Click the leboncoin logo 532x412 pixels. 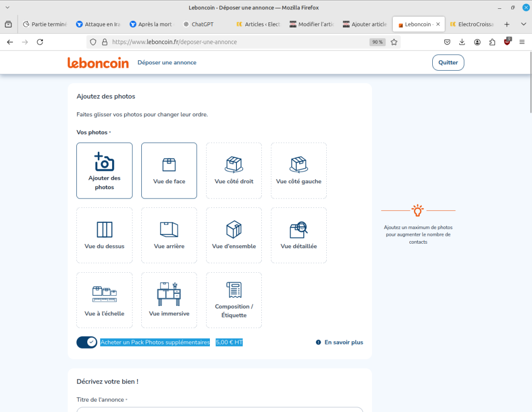click(x=98, y=63)
